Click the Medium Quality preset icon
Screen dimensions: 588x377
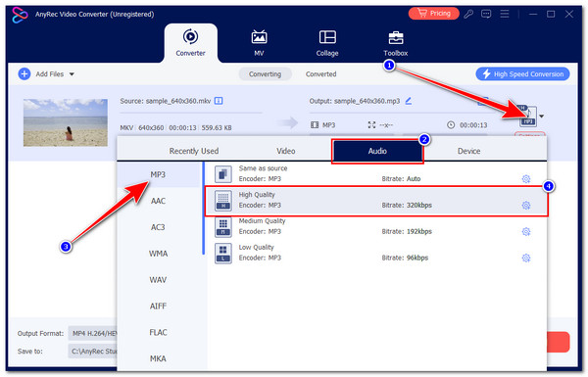click(x=223, y=227)
